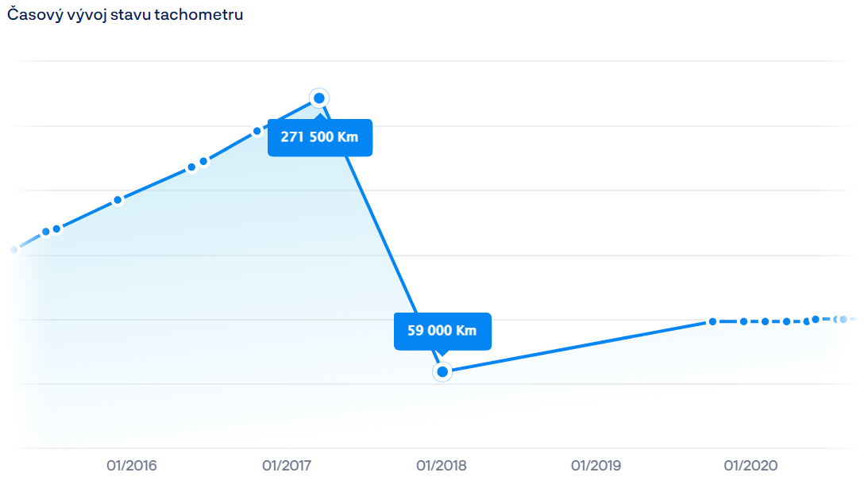The height and width of the screenshot is (480, 868).
Task: Select the second data point from the chart start
Action: pos(46,232)
